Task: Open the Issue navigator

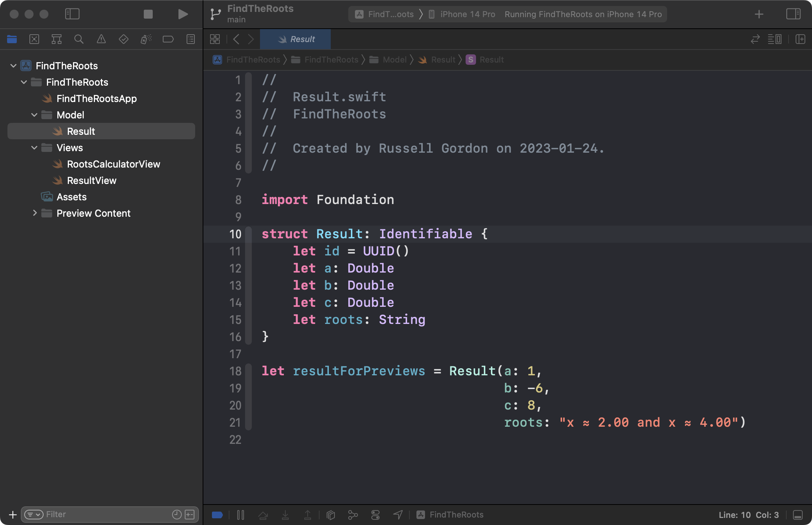Action: [x=101, y=39]
